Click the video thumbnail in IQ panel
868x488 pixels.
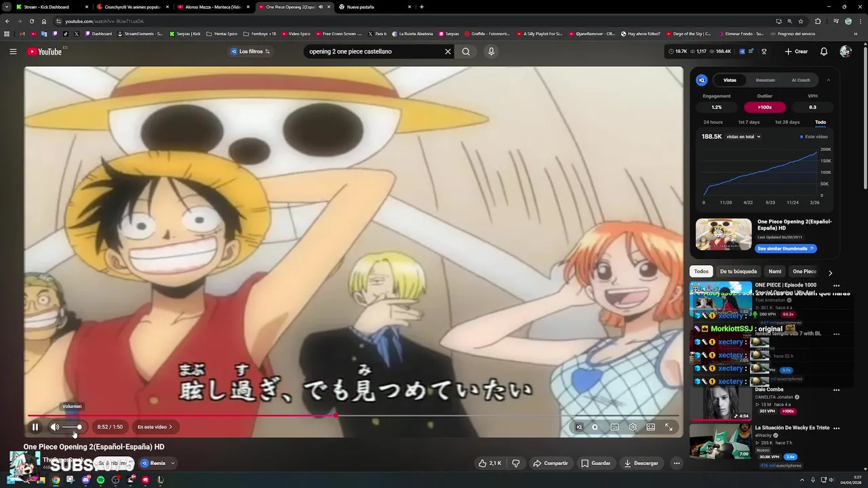point(724,235)
